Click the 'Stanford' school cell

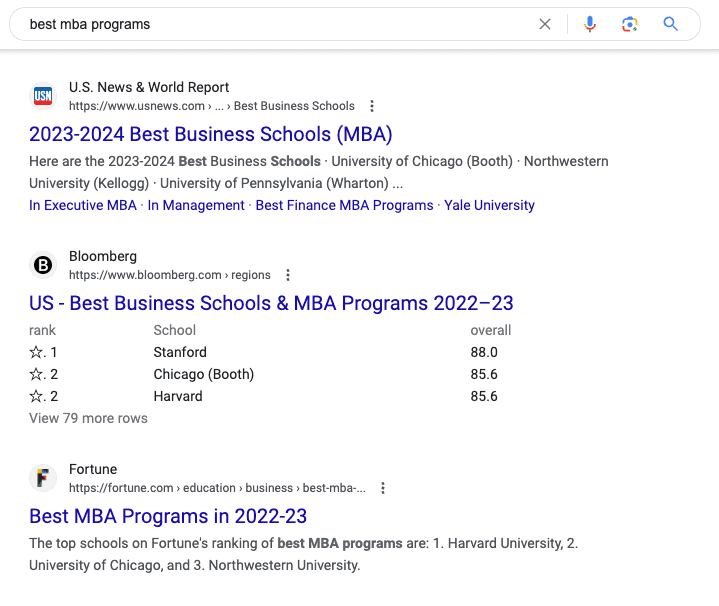click(180, 352)
